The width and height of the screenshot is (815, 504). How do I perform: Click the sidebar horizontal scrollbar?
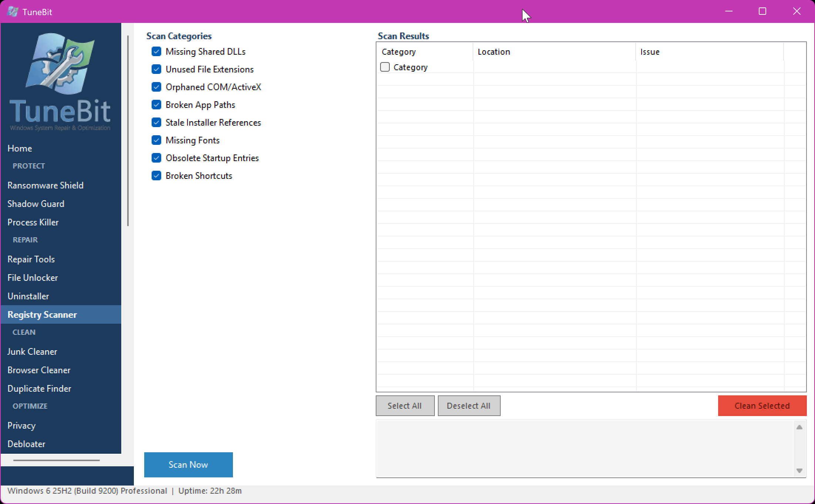coord(57,460)
